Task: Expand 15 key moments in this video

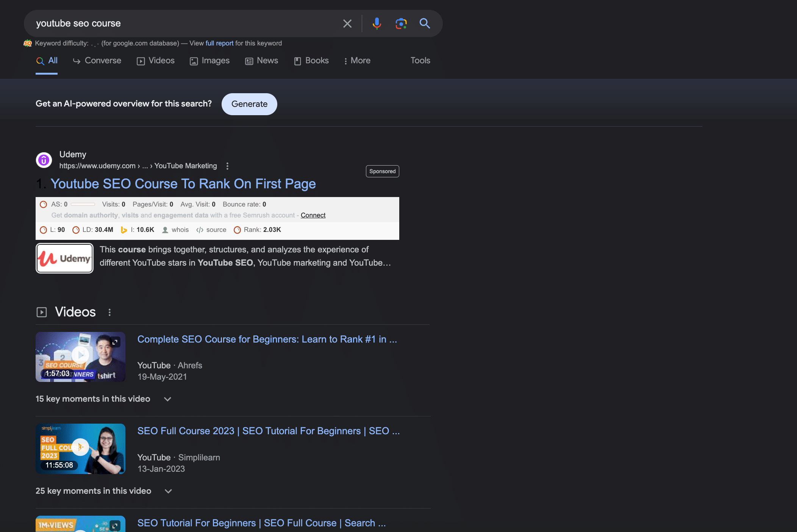Action: click(x=104, y=399)
